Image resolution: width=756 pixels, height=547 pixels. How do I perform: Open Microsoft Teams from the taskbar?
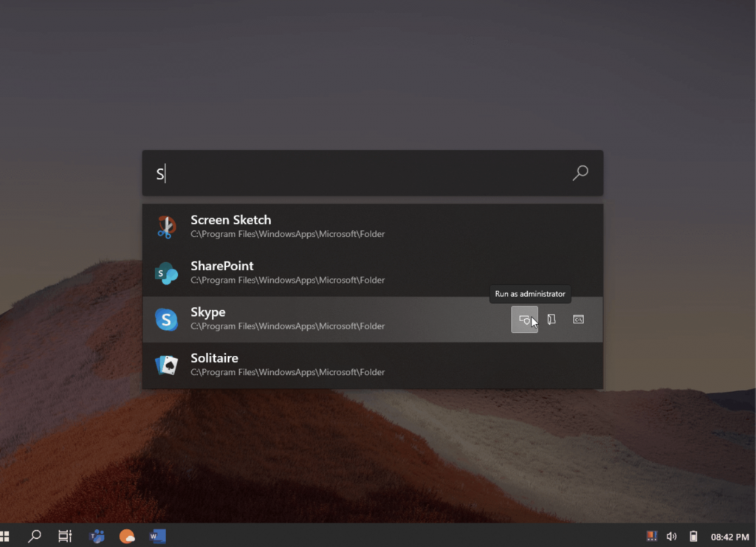pyautogui.click(x=97, y=536)
